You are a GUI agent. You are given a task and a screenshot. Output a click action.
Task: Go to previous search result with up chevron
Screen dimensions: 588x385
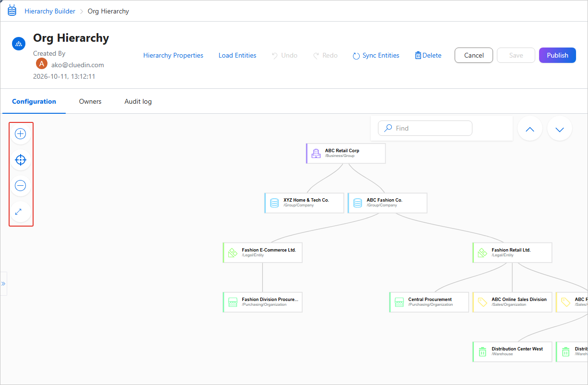pos(530,129)
